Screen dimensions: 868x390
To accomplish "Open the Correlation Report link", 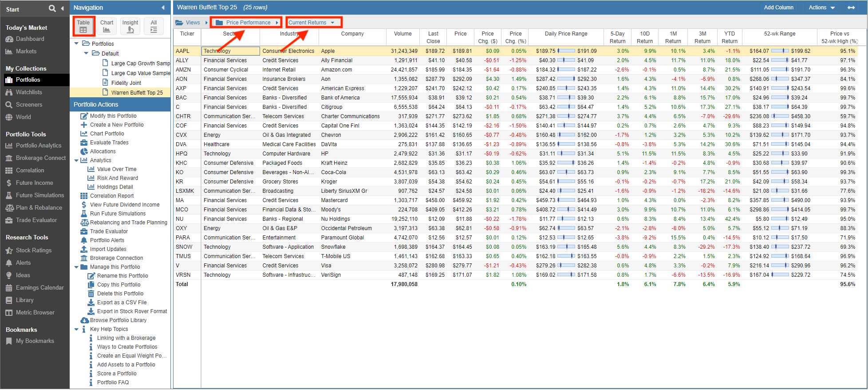I will click(x=112, y=196).
